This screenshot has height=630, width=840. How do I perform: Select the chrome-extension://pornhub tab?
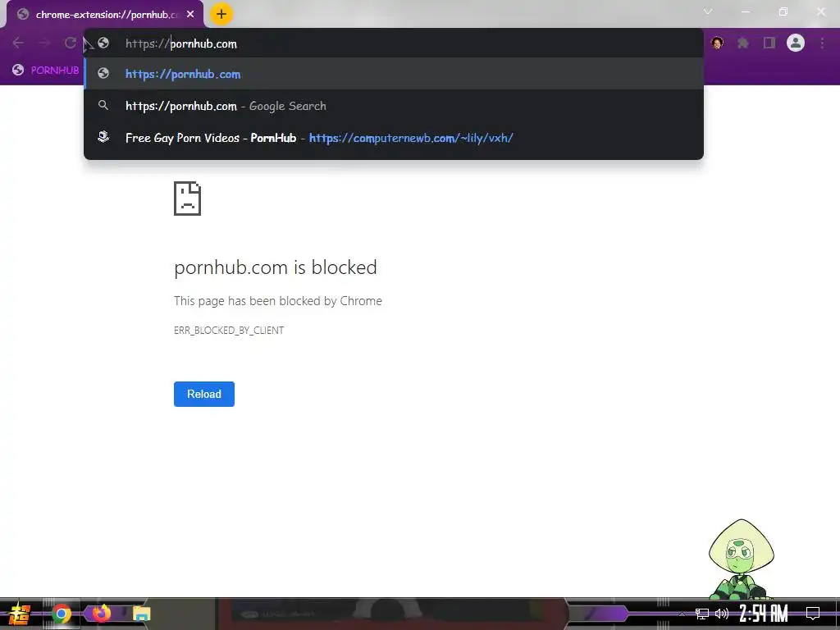pyautogui.click(x=105, y=15)
